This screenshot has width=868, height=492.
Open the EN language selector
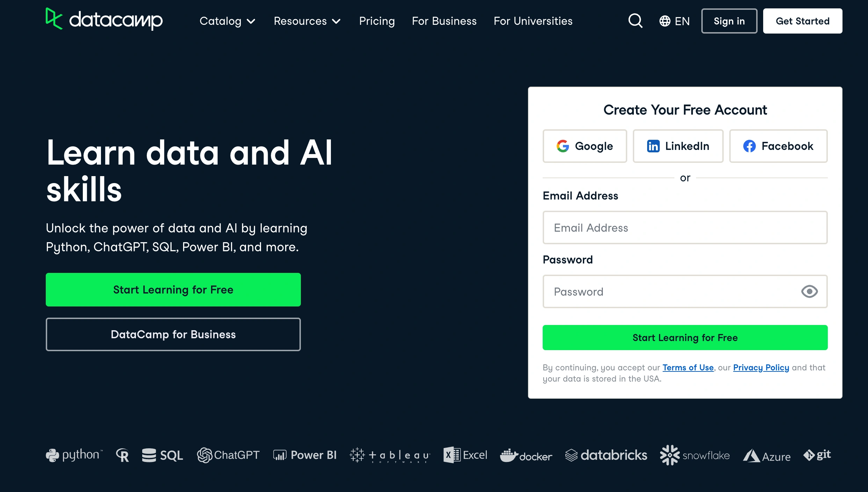pos(674,21)
